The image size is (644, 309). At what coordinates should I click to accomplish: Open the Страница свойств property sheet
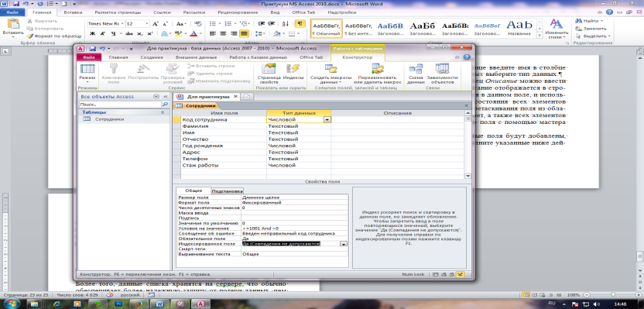tap(269, 73)
